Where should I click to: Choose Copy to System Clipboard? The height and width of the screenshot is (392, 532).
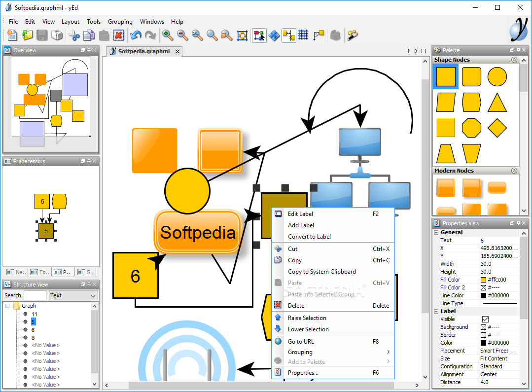click(x=333, y=272)
